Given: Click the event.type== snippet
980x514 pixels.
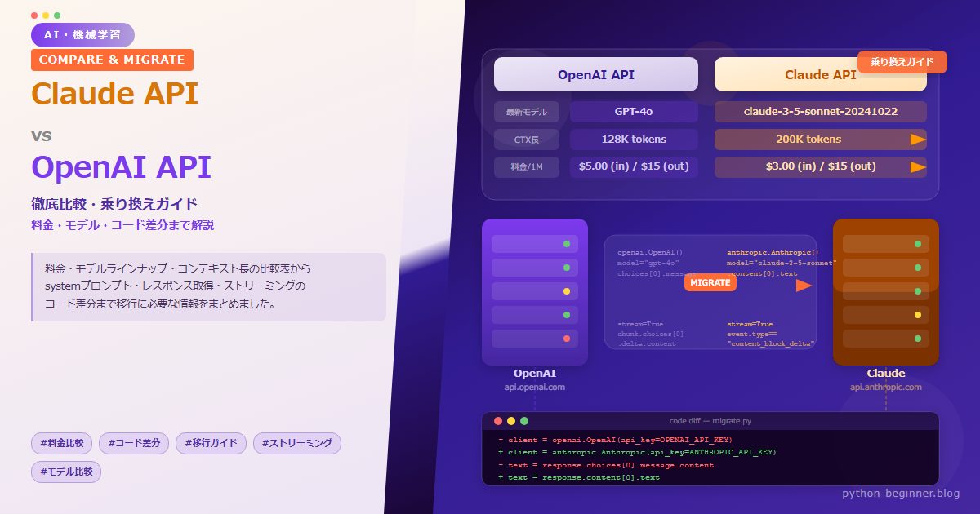Looking at the screenshot, I should 752,334.
